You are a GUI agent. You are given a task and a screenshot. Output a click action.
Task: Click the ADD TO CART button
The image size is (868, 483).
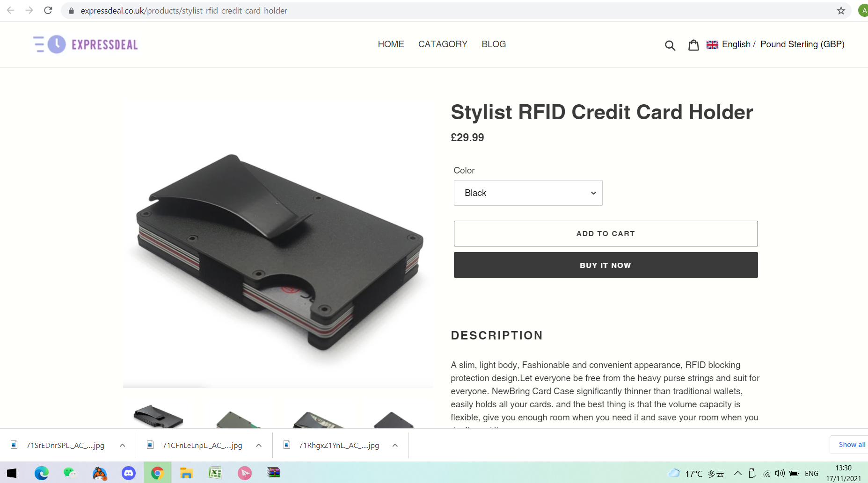pyautogui.click(x=605, y=233)
